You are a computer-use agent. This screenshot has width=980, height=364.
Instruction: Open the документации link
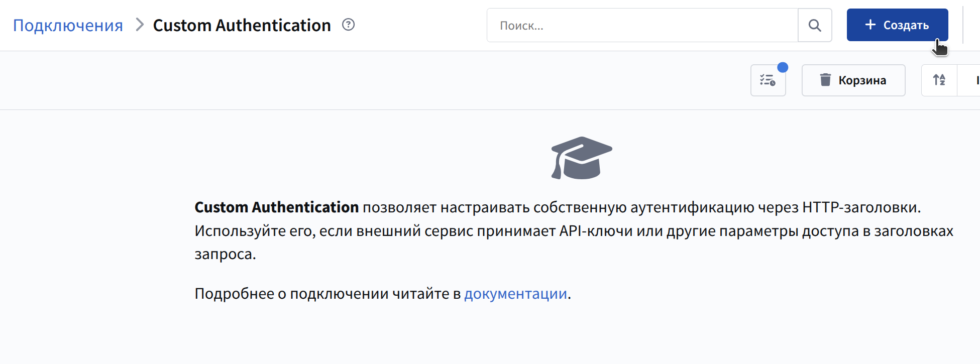click(515, 293)
